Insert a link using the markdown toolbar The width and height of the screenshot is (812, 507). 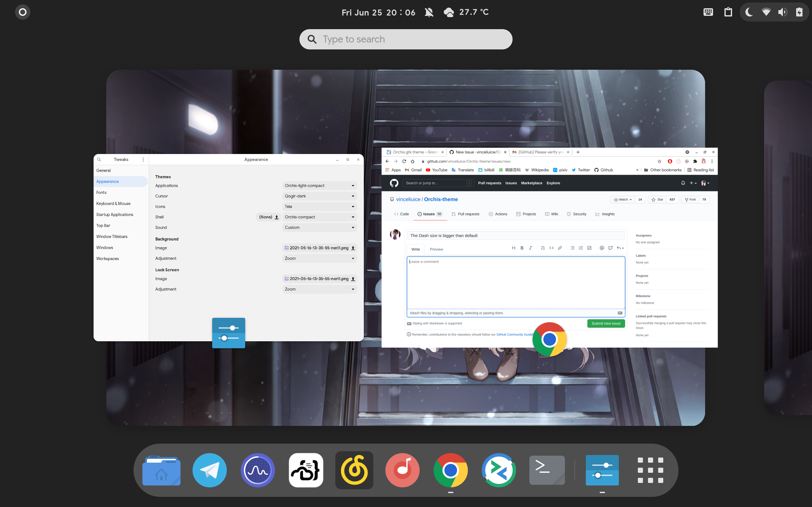point(560,248)
